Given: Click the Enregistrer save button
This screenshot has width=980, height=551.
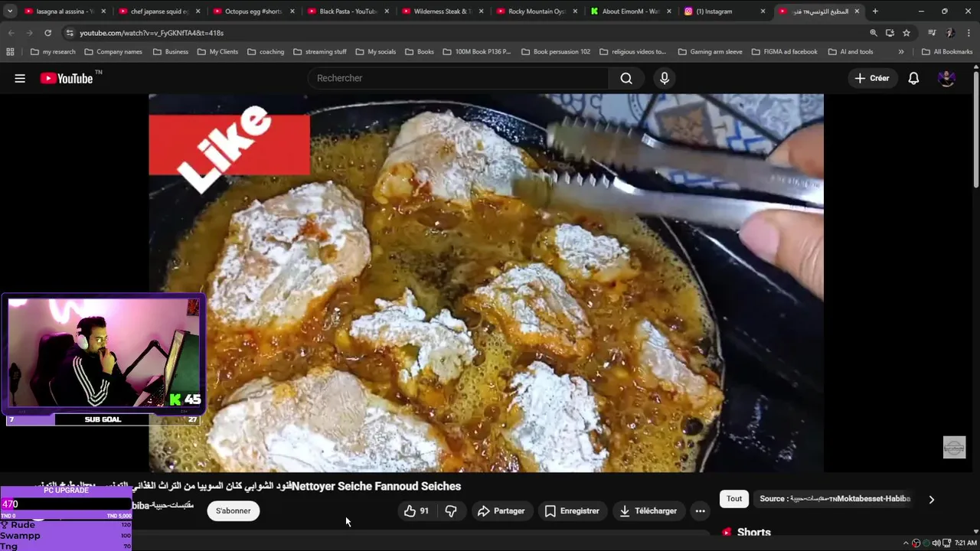Looking at the screenshot, I should pyautogui.click(x=571, y=511).
